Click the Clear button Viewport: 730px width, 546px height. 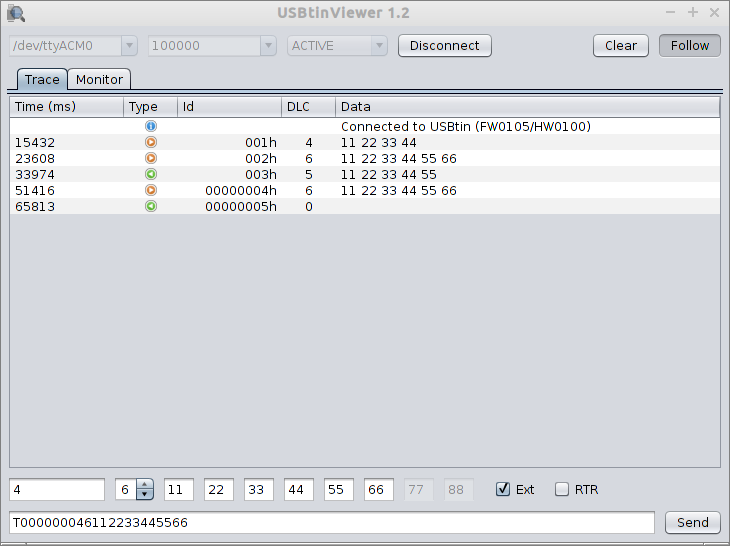(x=621, y=46)
